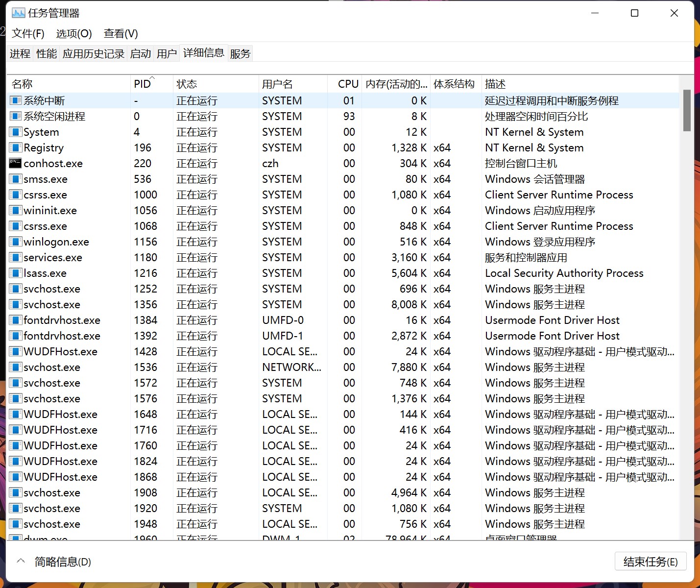
Task: Select the WUDFHost.exe row with PID 1760
Action: point(343,445)
